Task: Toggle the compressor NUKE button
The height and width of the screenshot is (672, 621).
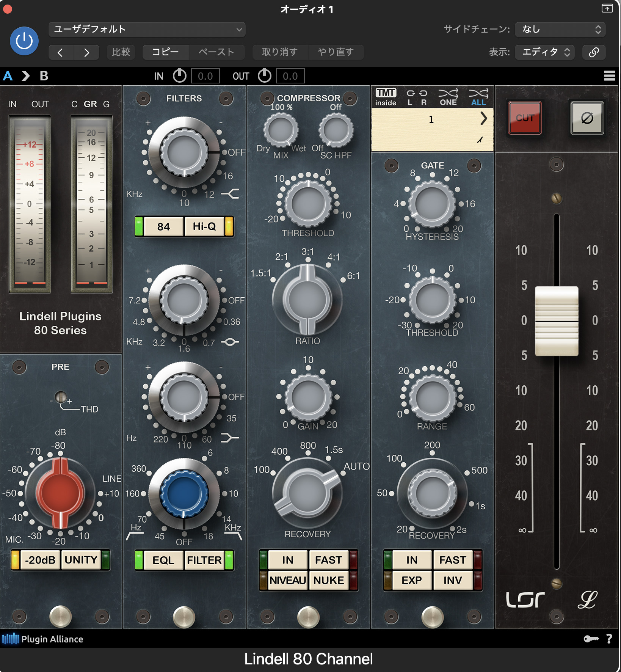Action: (329, 580)
